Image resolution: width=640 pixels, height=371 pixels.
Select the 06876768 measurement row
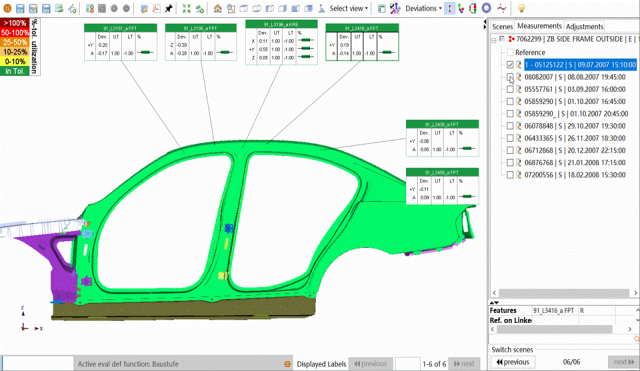pyautogui.click(x=575, y=162)
